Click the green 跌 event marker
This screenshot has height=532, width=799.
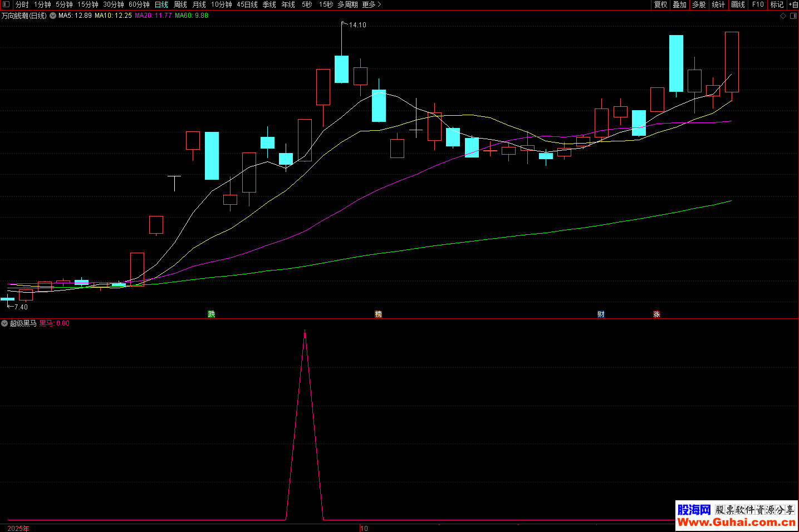pos(212,314)
